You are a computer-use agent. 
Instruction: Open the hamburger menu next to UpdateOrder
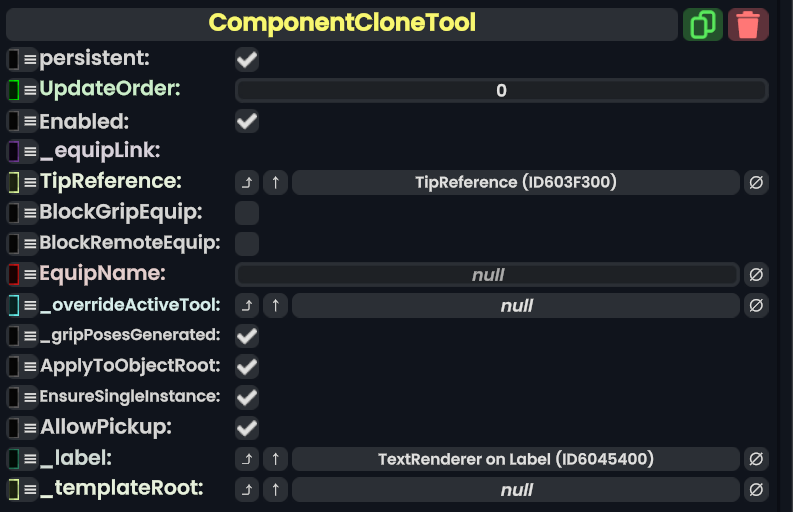[x=30, y=90]
